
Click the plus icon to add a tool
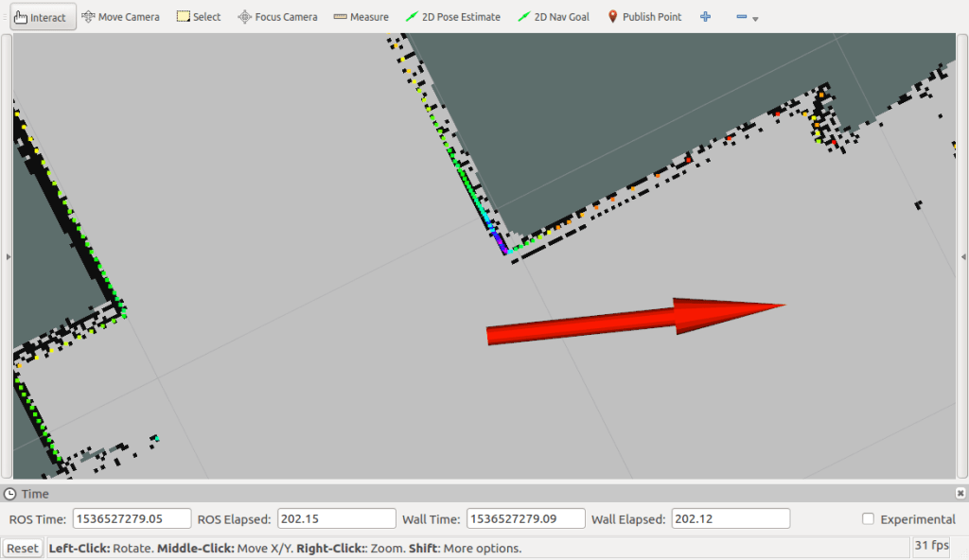pyautogui.click(x=705, y=16)
